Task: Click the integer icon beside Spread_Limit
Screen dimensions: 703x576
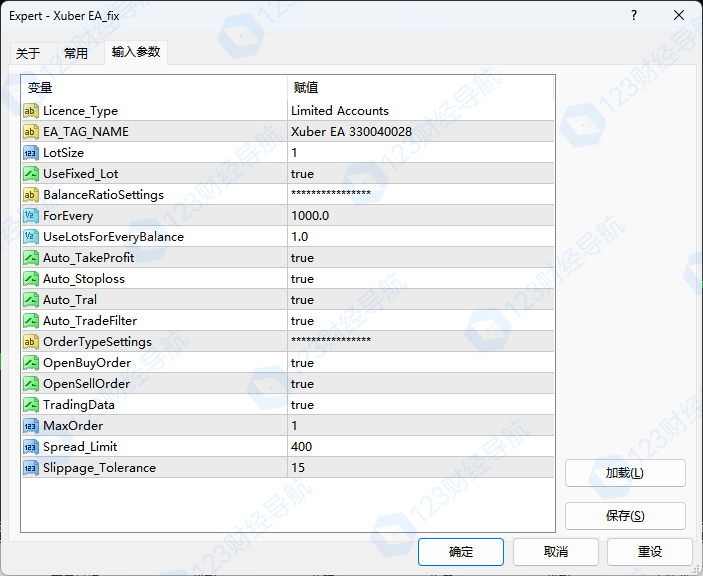Action: [x=30, y=447]
